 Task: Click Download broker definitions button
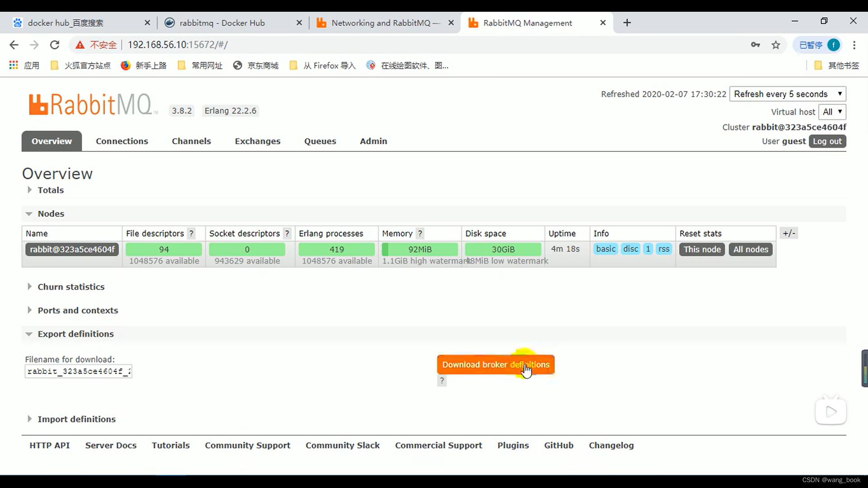point(495,364)
